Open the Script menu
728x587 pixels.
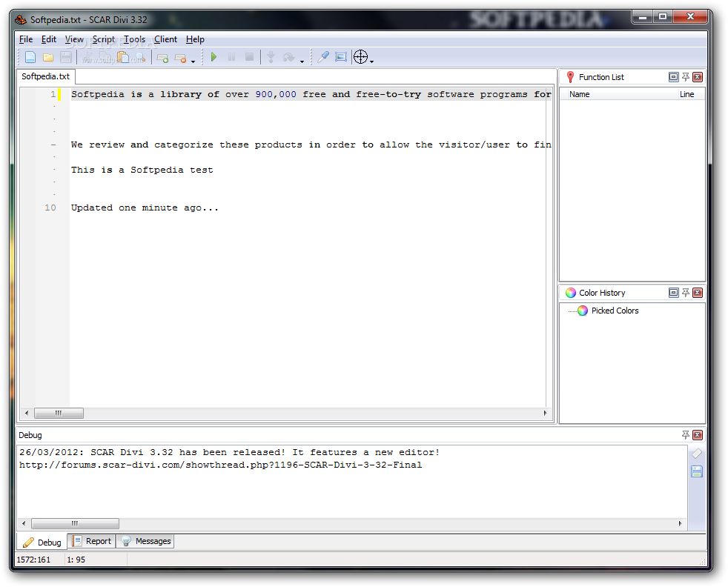(x=104, y=39)
